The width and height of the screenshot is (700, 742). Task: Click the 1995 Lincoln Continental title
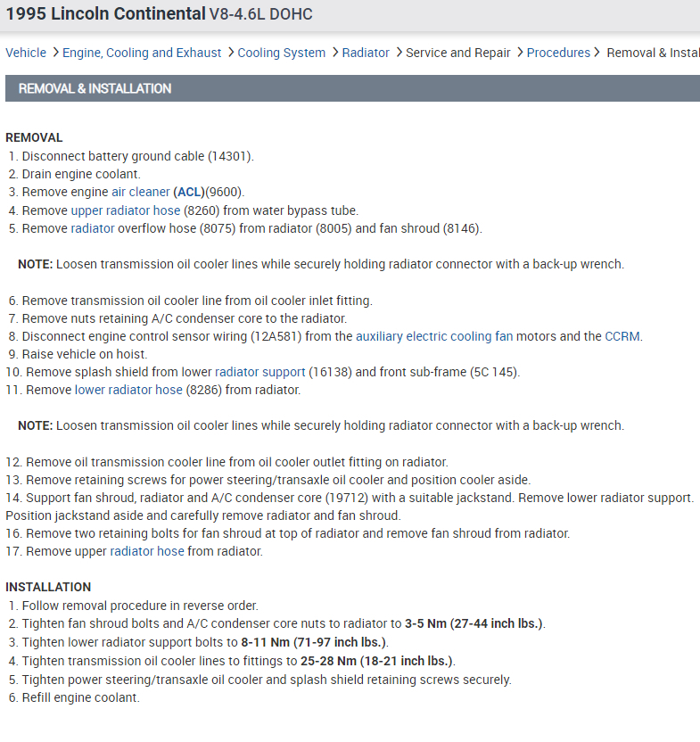tap(105, 14)
